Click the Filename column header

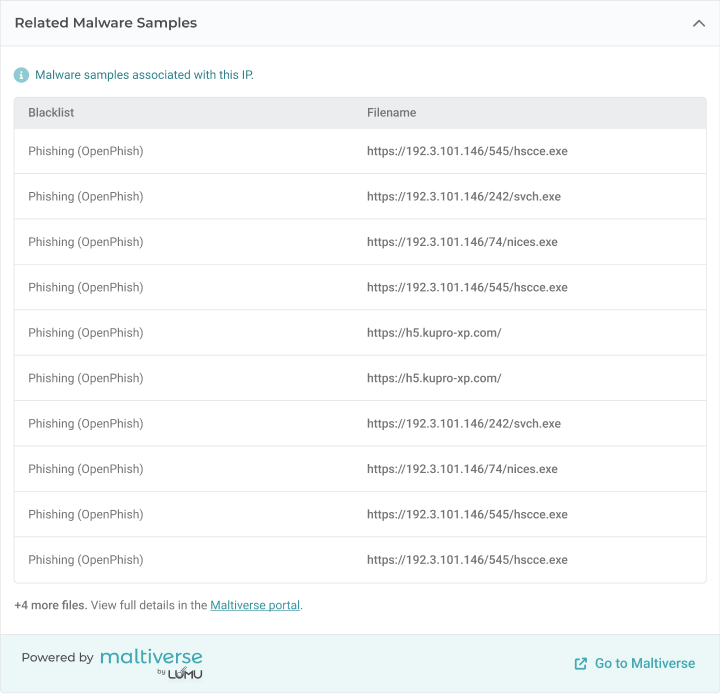pyautogui.click(x=391, y=113)
